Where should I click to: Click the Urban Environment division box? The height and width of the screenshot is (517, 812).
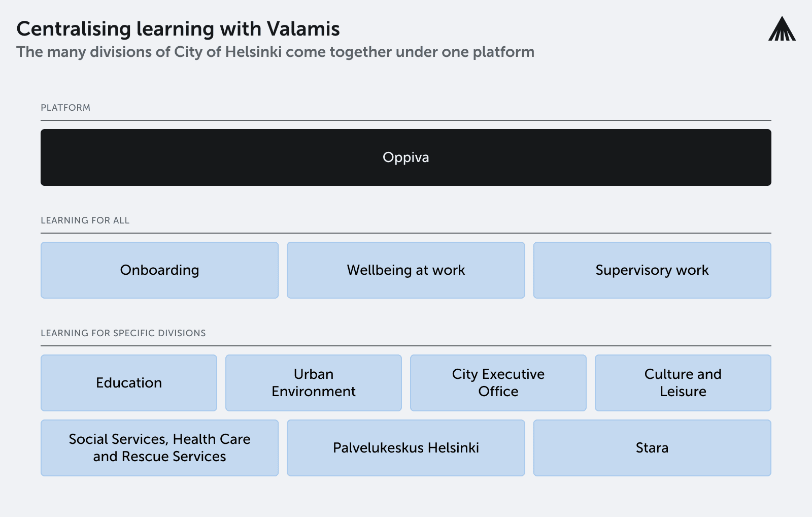click(314, 383)
